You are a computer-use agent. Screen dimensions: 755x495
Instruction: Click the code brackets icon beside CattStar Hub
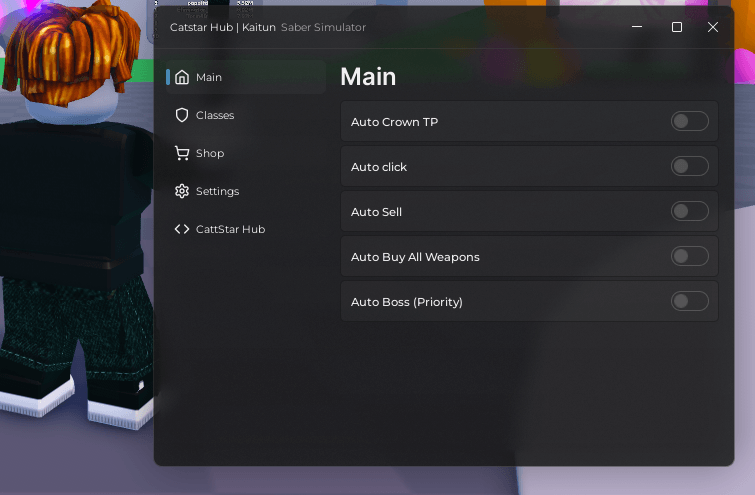[x=182, y=229]
